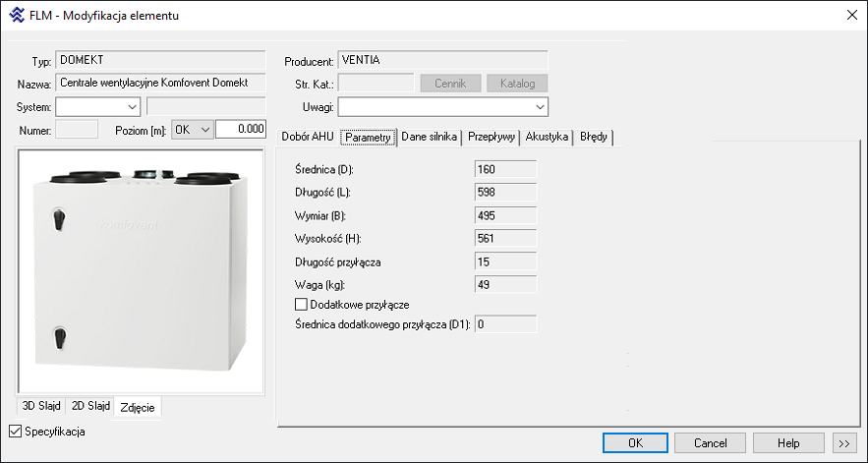Close the Modyfikacja elementu dialog
The image size is (868, 463).
(849, 15)
